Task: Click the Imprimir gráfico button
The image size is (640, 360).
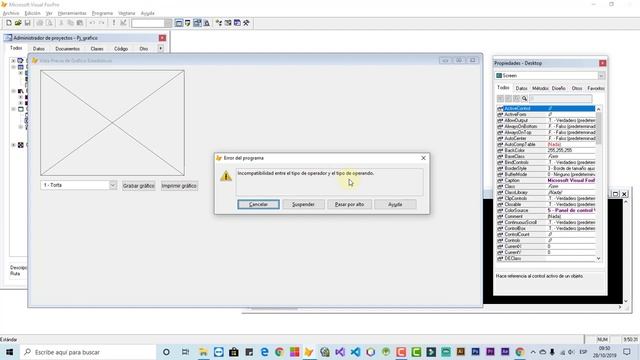Action: pyautogui.click(x=179, y=186)
